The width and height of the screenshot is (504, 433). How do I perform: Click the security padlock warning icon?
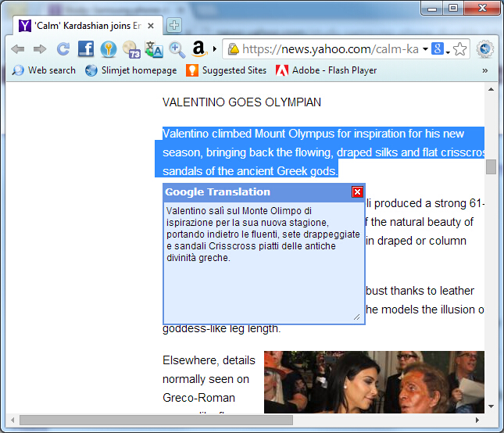234,49
